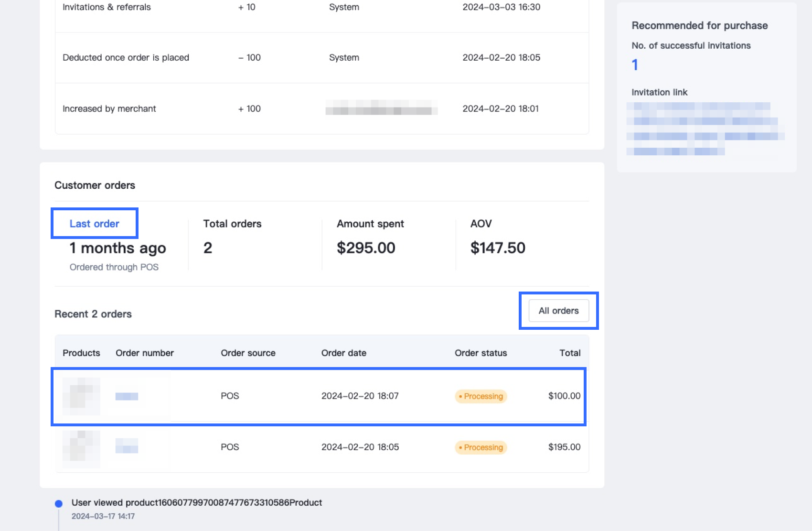Click product thumbnail of the $195.00 order

coord(81,448)
